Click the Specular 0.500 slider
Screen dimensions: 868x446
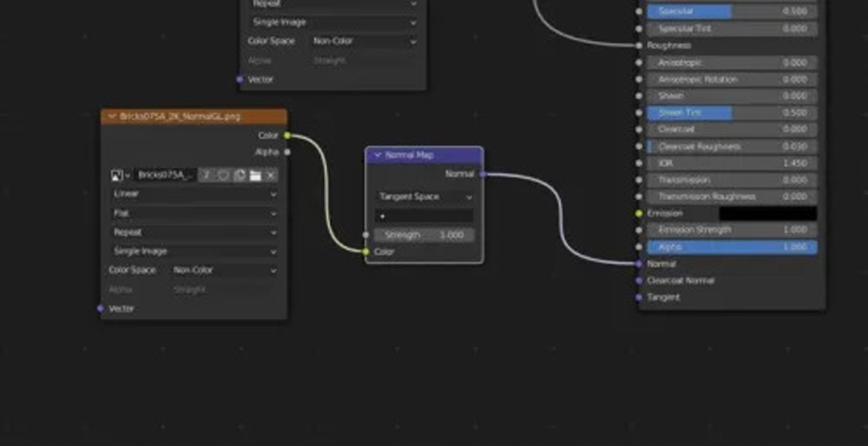pyautogui.click(x=732, y=11)
